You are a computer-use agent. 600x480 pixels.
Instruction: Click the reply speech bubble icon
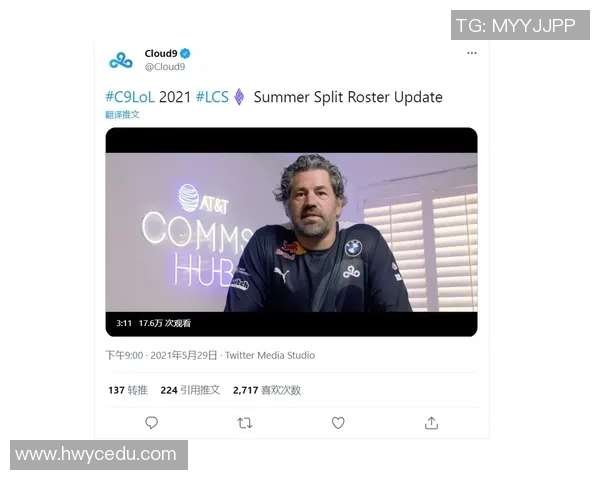152,423
